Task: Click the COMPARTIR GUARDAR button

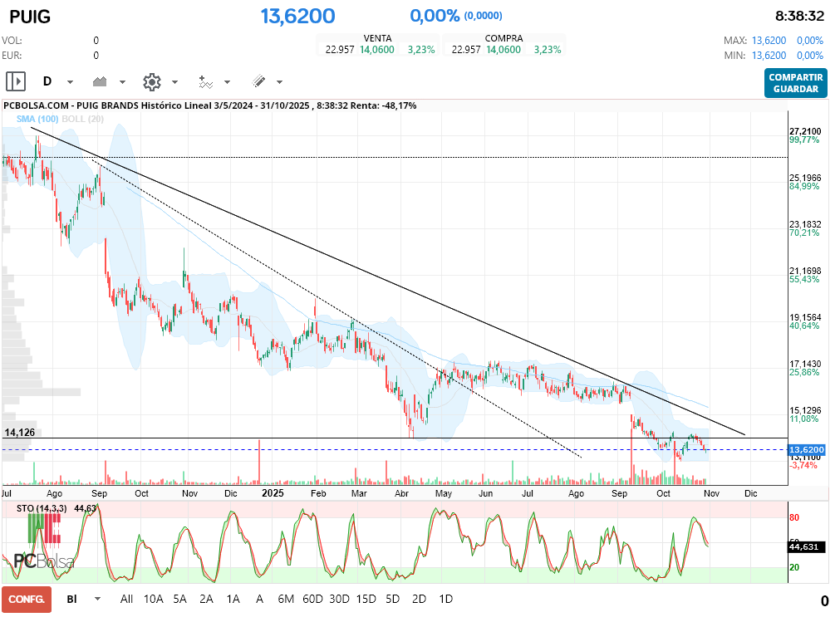Action: point(795,83)
